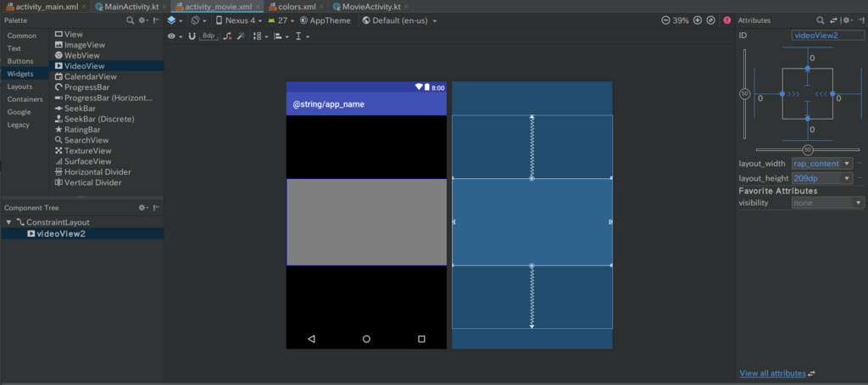Open API level 27 dropdown
Image resolution: width=868 pixels, height=385 pixels.
coord(281,20)
